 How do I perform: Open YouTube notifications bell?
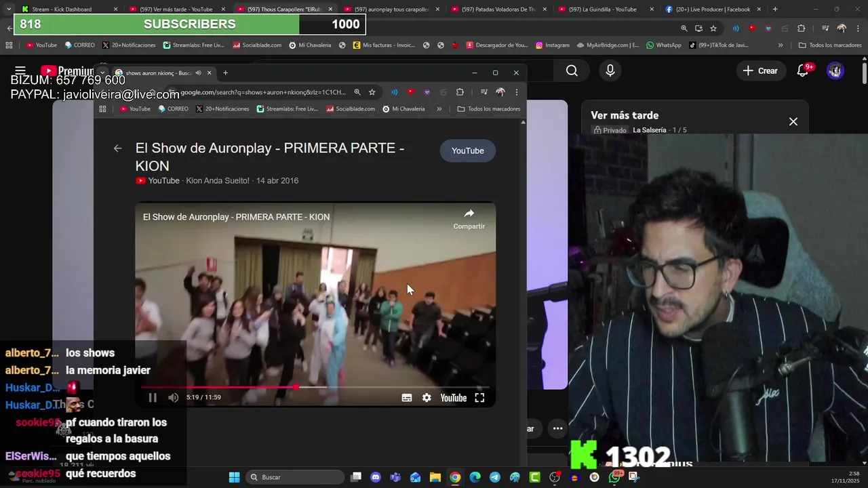coord(804,70)
